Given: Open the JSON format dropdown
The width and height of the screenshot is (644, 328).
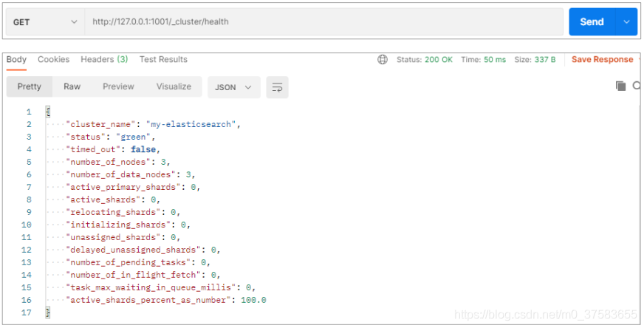Looking at the screenshot, I should (233, 87).
